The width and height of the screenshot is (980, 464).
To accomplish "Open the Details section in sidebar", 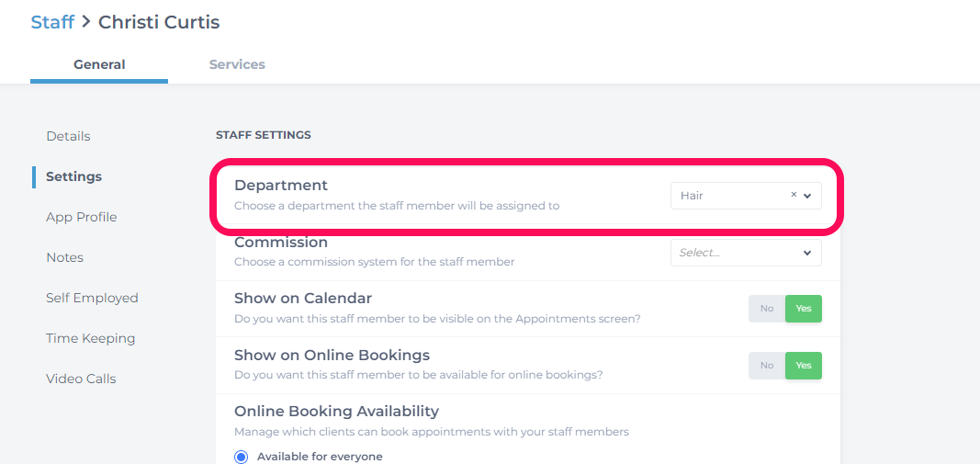I will click(68, 136).
